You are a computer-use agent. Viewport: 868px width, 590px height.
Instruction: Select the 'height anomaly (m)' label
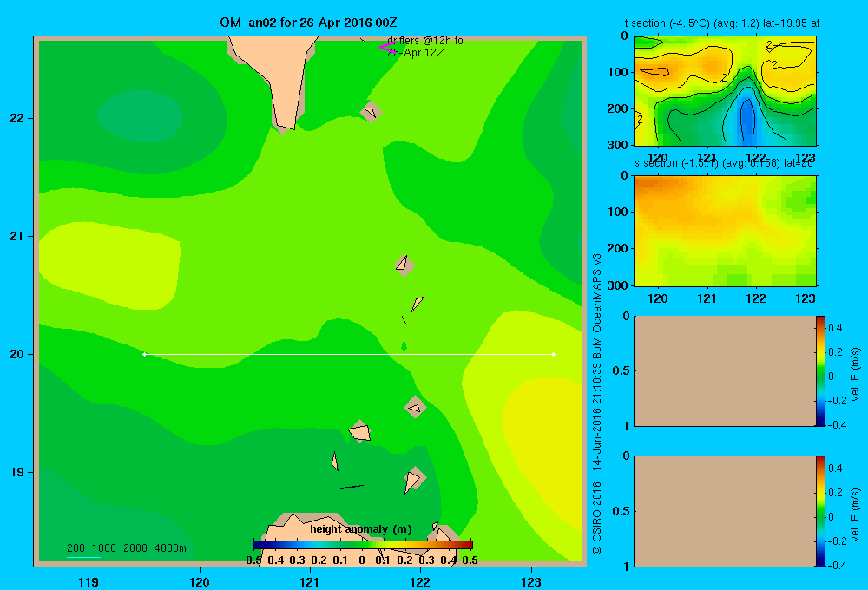pyautogui.click(x=361, y=529)
